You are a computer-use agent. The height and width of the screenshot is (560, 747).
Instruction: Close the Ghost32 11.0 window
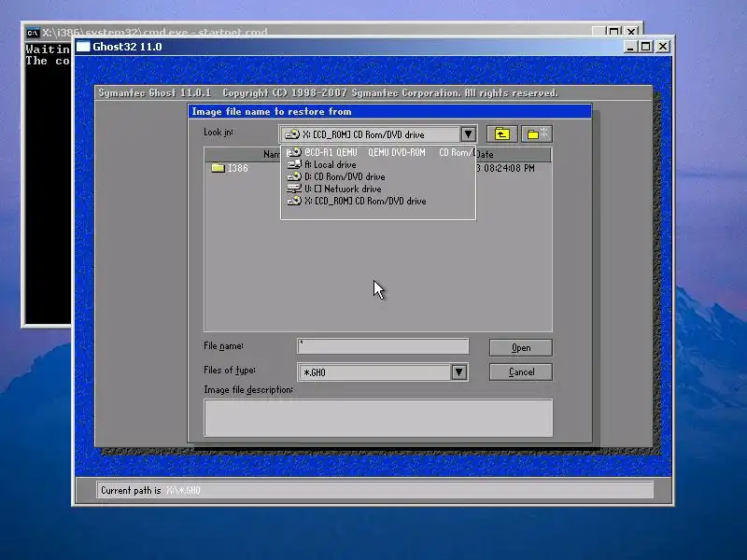click(663, 47)
